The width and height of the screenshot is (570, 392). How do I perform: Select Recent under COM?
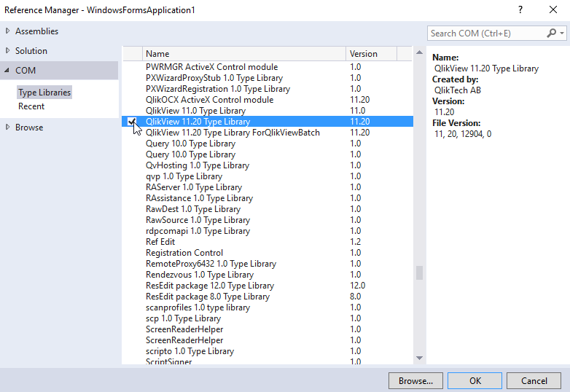[x=31, y=106]
